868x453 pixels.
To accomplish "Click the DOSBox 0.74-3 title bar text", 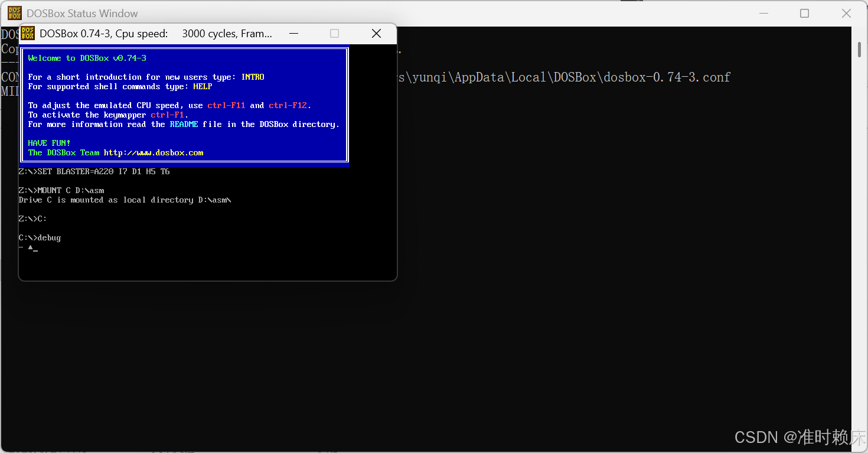I will [156, 34].
